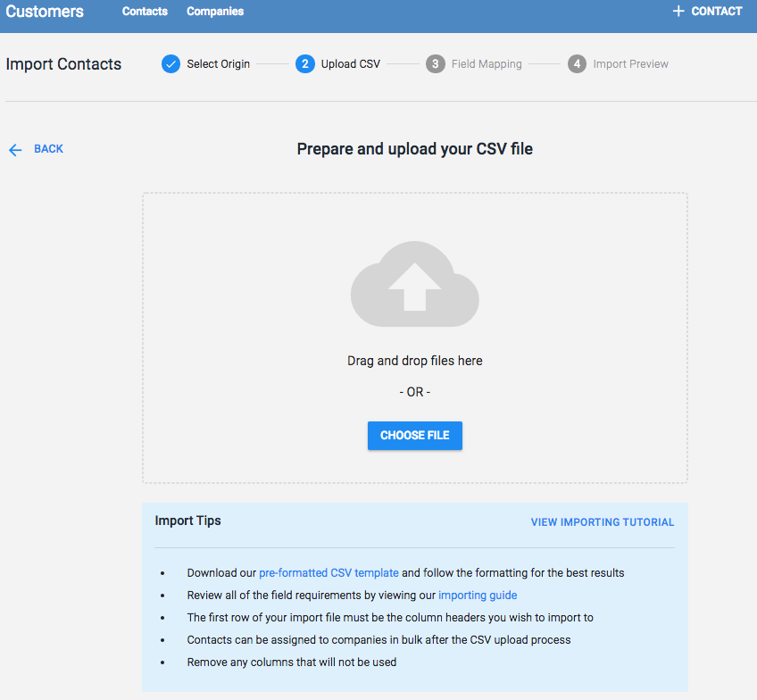Click the Upload CSV step label
This screenshot has width=757, height=700.
coord(349,63)
